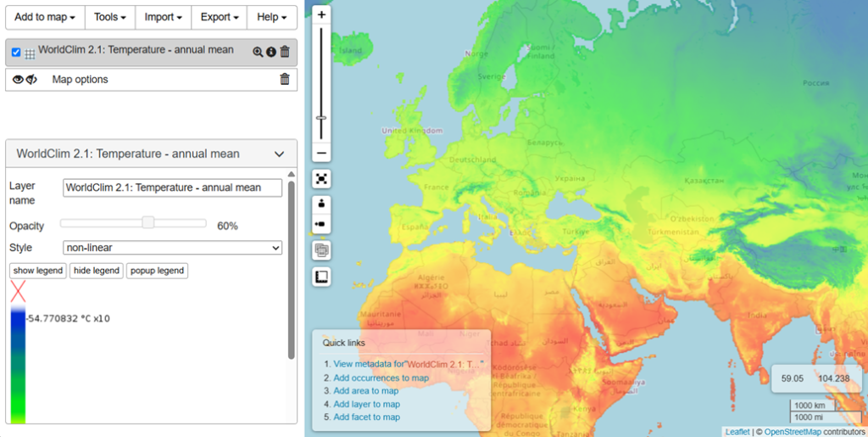Open the Add to map dropdown
Image resolution: width=868 pixels, height=437 pixels.
[x=45, y=17]
